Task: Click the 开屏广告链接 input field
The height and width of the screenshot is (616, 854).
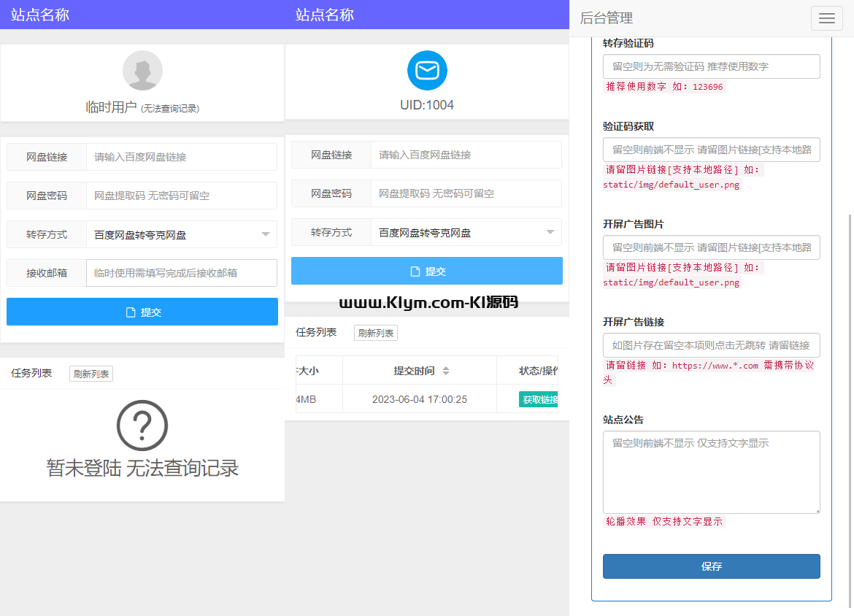Action: [711, 345]
